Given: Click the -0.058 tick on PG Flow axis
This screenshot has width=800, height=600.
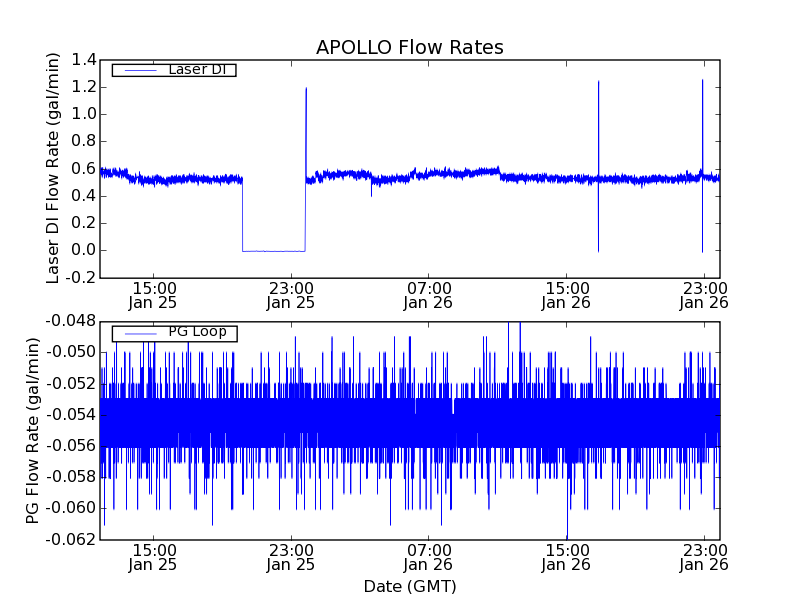Looking at the screenshot, I should (71, 477).
